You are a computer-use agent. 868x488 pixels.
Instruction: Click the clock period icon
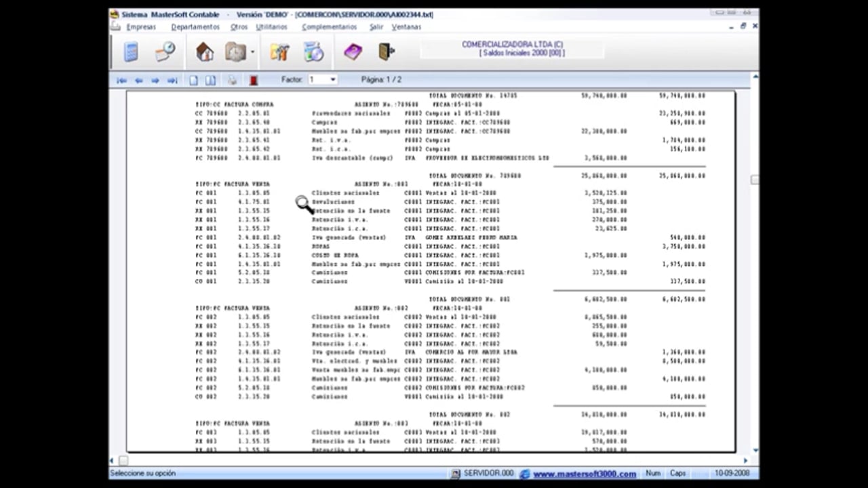(x=235, y=52)
